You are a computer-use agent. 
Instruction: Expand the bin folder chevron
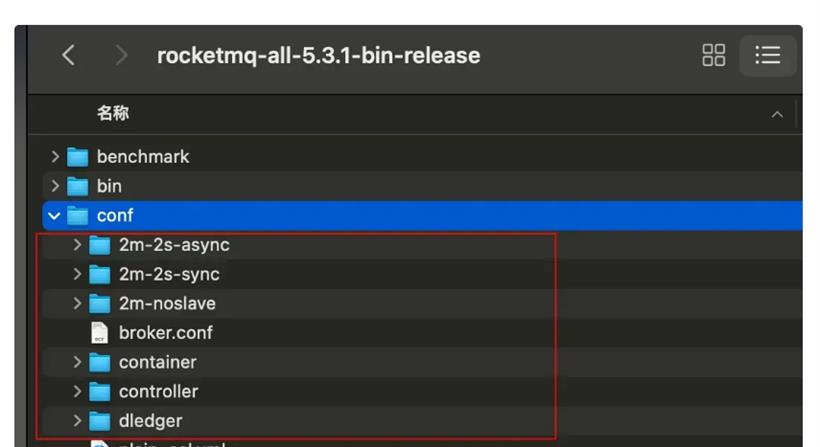[x=55, y=186]
